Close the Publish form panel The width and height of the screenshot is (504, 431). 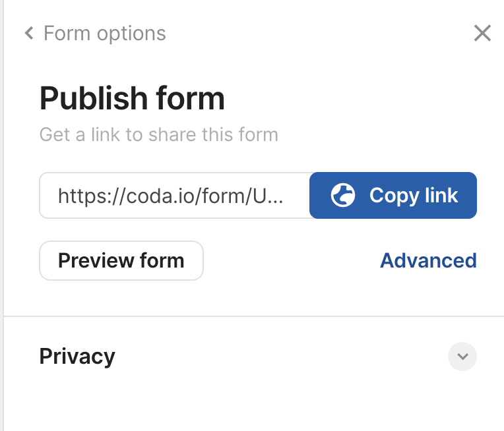(x=482, y=33)
